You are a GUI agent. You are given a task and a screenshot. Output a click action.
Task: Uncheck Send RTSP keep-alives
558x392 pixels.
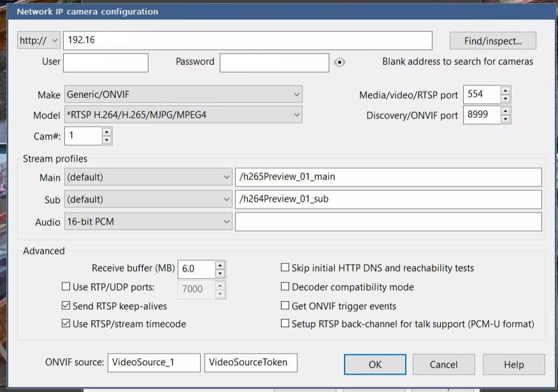click(66, 305)
